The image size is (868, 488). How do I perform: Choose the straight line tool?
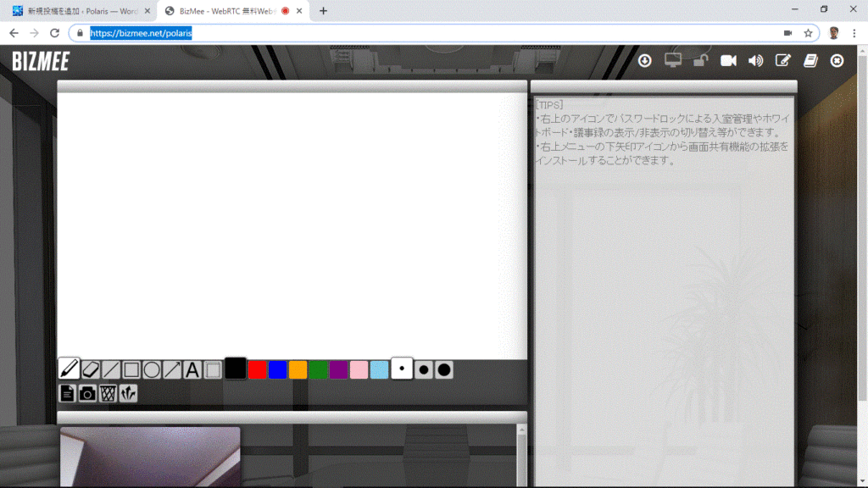click(x=111, y=369)
